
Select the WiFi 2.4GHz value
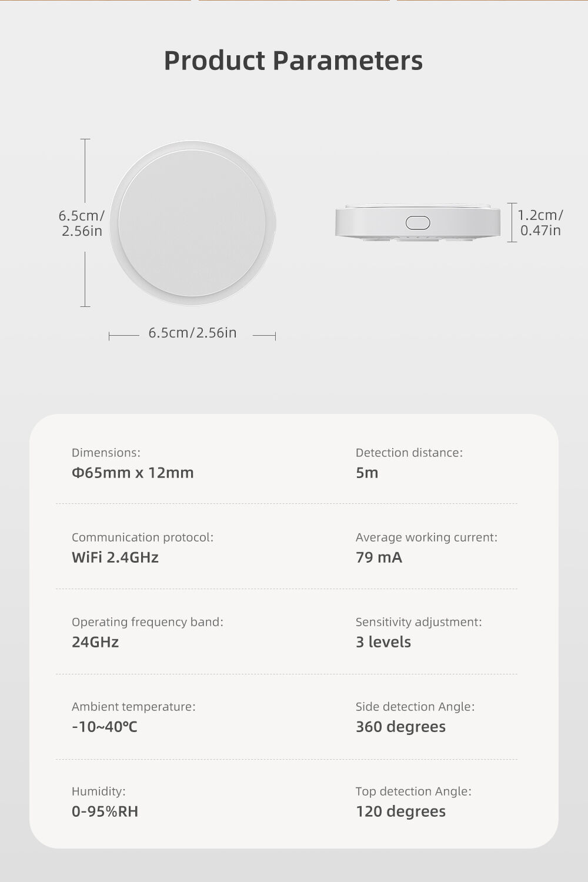pos(115,557)
